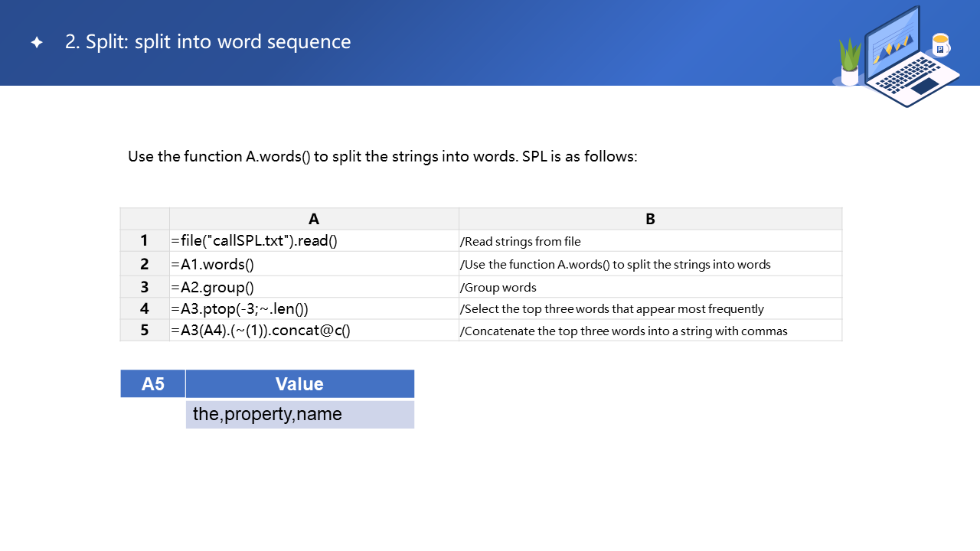The image size is (980, 551).
Task: Select column header B in the SPL table
Action: tap(650, 219)
